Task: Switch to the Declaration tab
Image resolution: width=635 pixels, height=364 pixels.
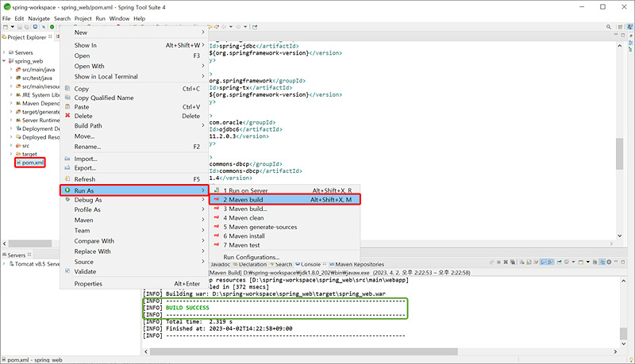Action: coord(250,264)
